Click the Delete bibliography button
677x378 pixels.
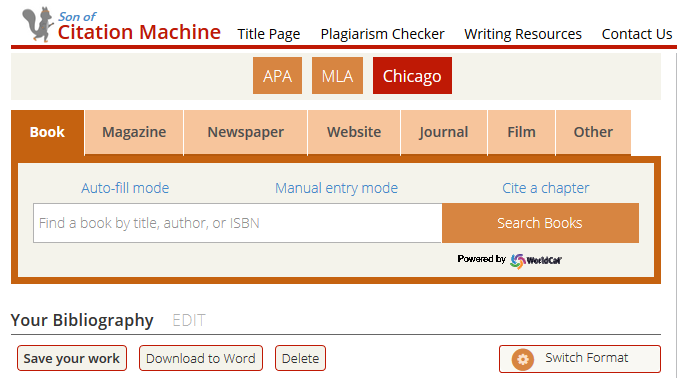(x=301, y=358)
